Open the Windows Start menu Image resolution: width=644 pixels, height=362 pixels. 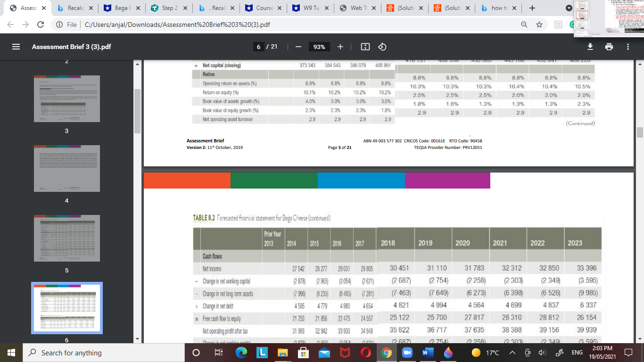pyautogui.click(x=10, y=353)
